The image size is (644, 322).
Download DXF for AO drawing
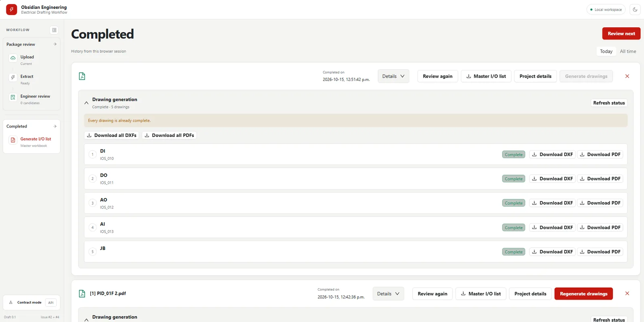(552, 203)
